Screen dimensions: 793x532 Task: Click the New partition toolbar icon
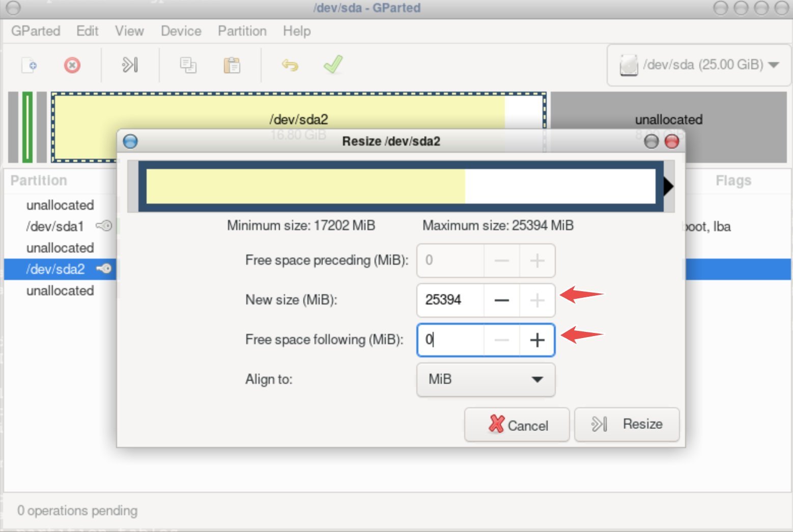(29, 65)
